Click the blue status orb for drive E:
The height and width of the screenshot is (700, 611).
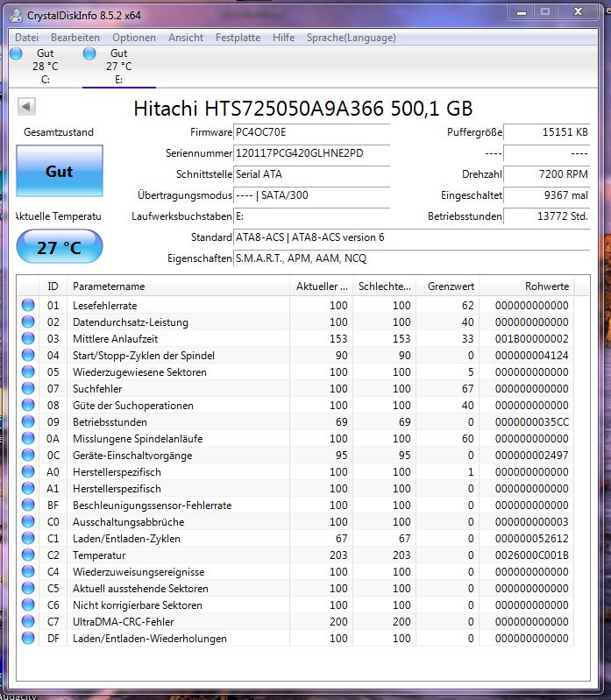[89, 53]
